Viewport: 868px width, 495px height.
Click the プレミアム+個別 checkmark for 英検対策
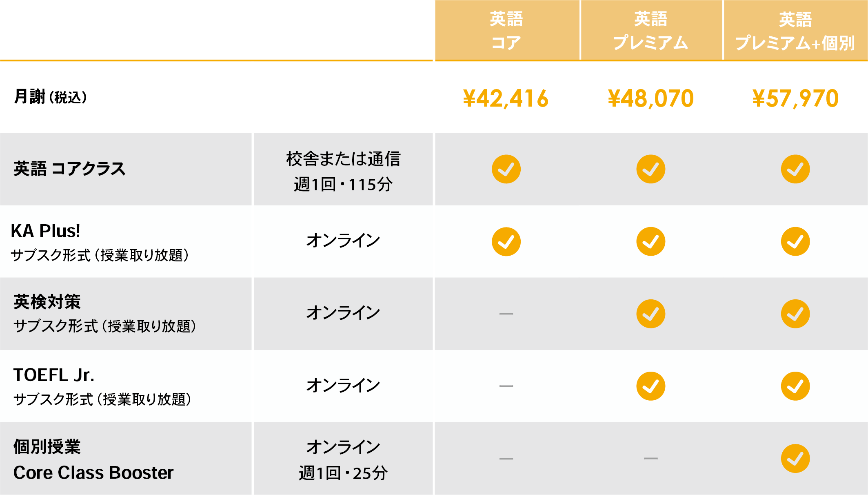click(x=795, y=314)
